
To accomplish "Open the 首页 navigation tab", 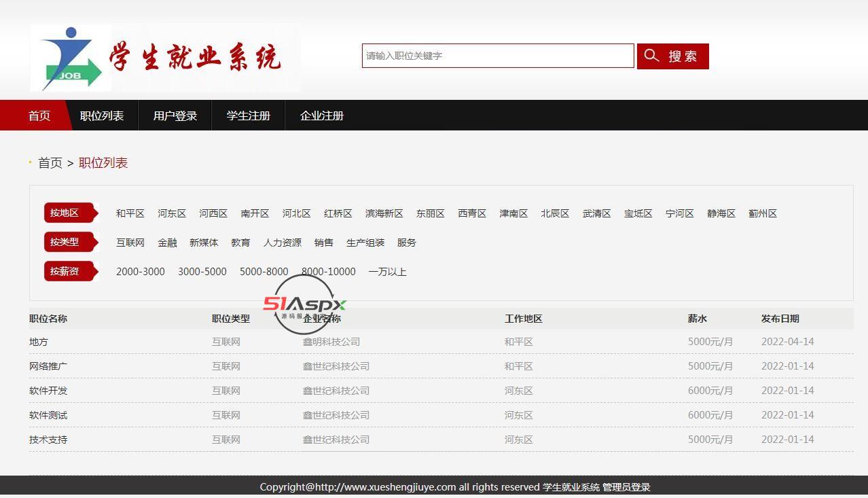I will click(39, 115).
